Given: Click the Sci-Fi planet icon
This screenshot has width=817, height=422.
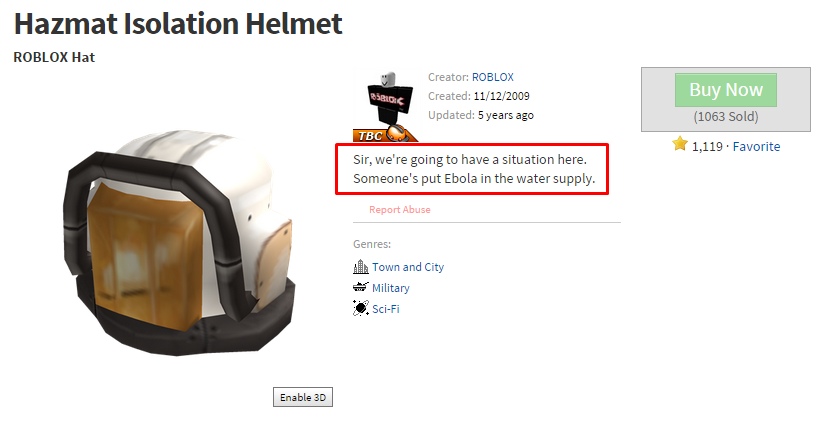Looking at the screenshot, I should click(x=361, y=308).
